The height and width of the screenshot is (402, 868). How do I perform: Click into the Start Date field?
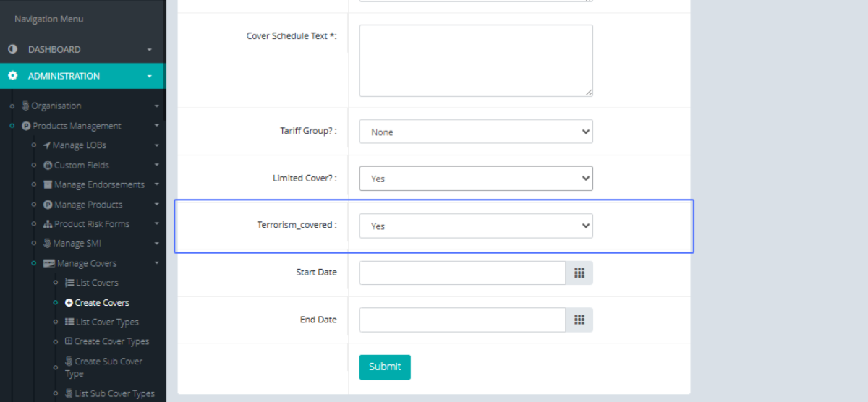click(x=461, y=273)
